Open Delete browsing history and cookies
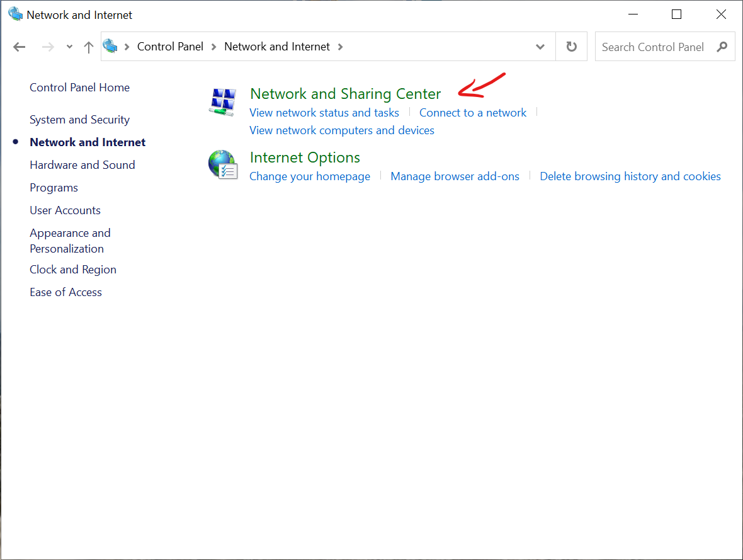This screenshot has height=560, width=743. point(630,176)
